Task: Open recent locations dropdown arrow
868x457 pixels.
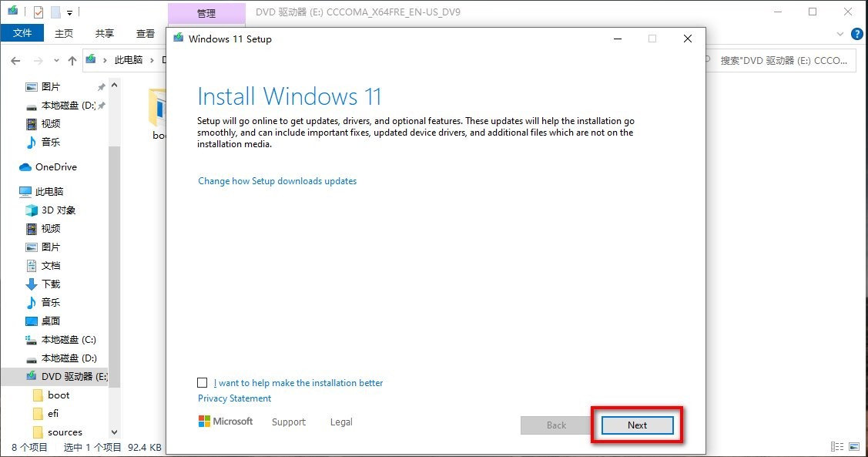Action: click(56, 60)
